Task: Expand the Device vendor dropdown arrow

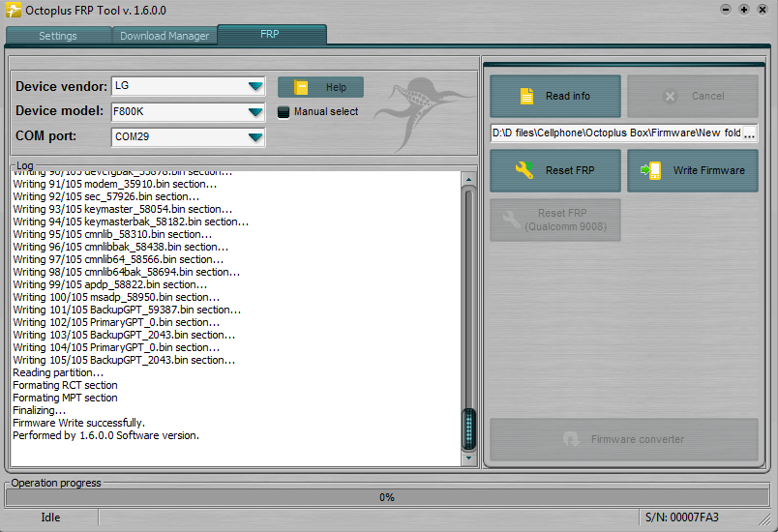Action: tap(255, 86)
